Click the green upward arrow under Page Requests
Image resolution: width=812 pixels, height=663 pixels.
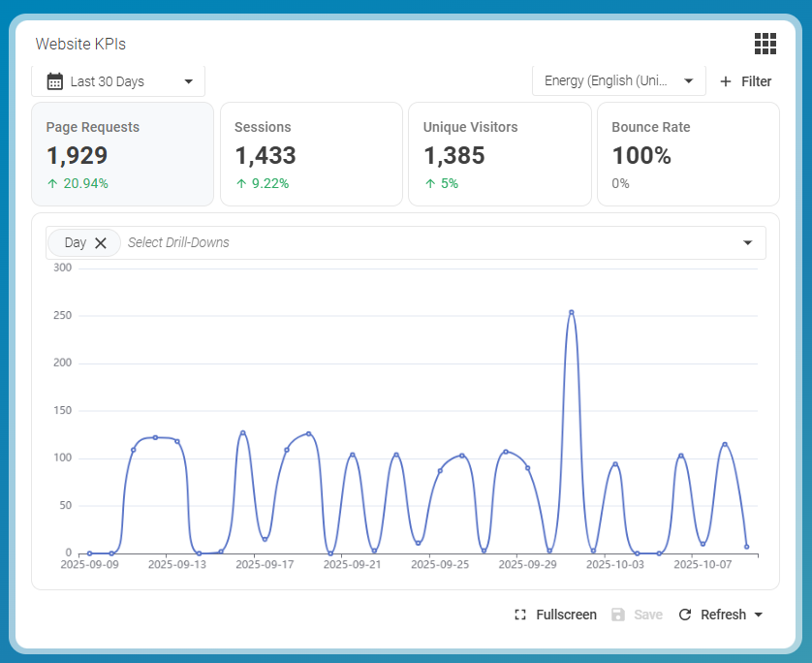pos(52,183)
